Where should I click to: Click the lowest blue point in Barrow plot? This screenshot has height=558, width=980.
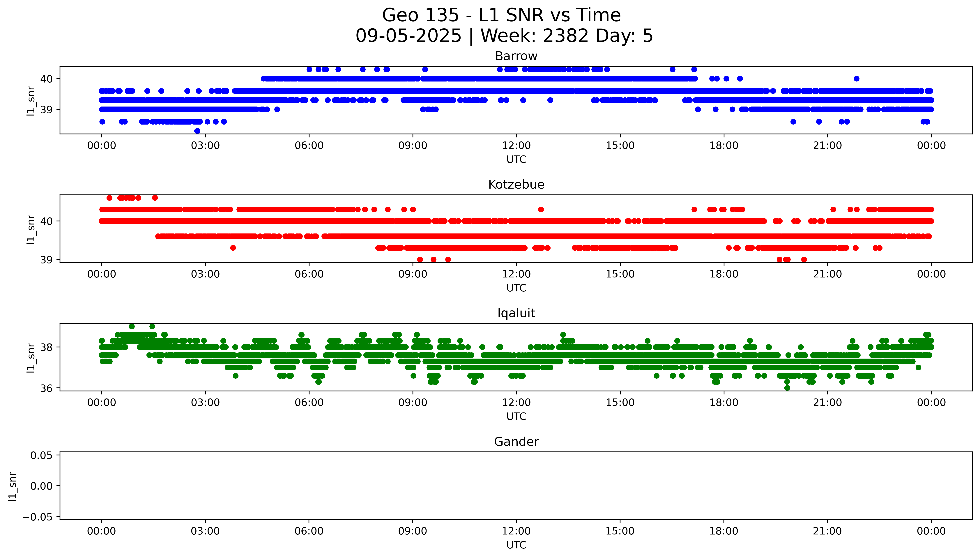coord(197,131)
